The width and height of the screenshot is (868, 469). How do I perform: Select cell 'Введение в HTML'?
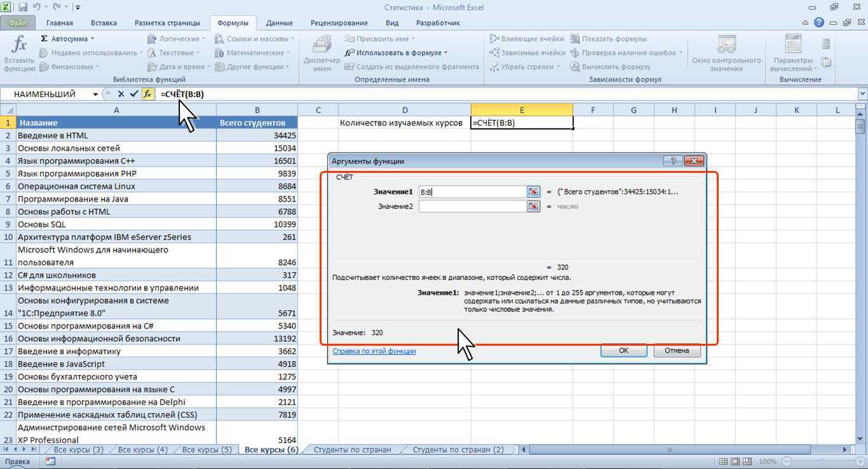point(116,135)
